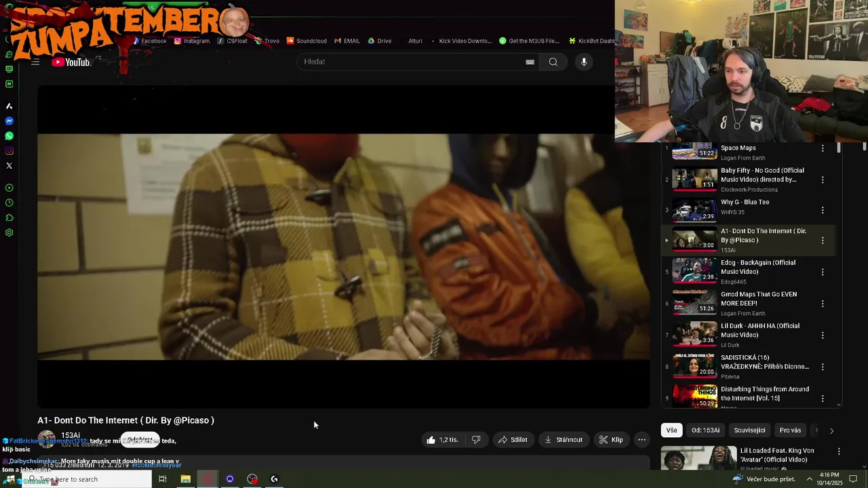868x488 pixels.
Task: Play SADISTICKÁ VRAŽEDKYNĚ playlist item
Action: click(x=748, y=367)
